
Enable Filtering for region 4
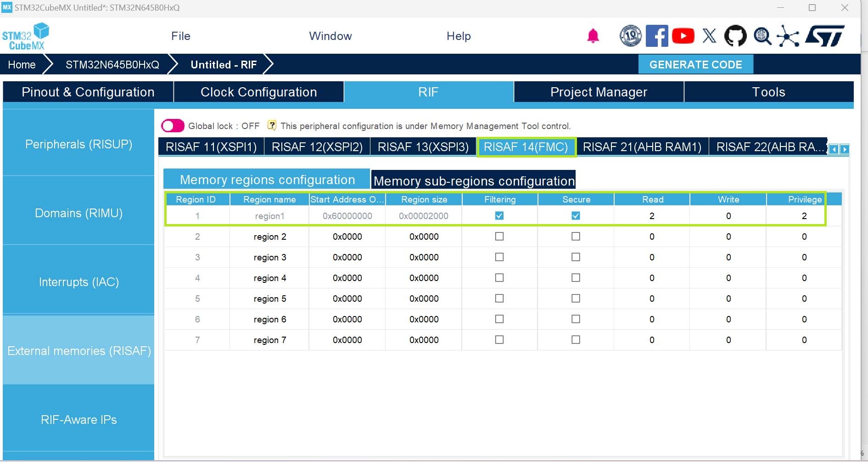coord(499,278)
